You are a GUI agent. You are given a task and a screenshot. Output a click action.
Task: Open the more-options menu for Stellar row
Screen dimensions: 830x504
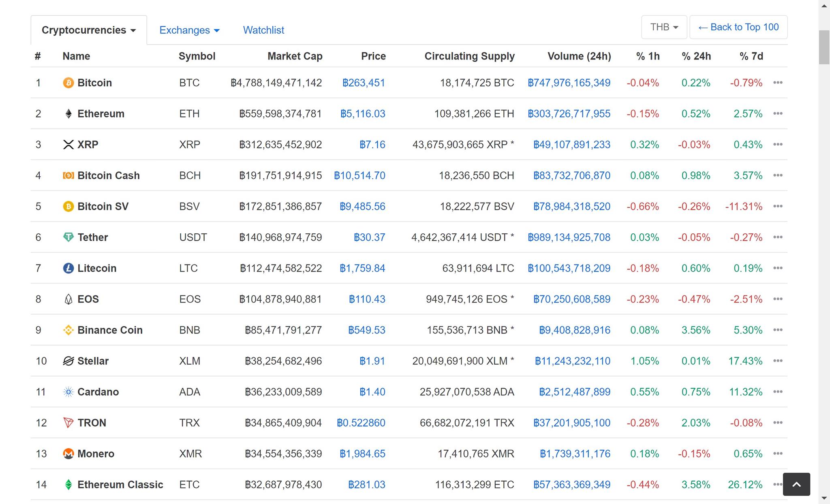click(778, 361)
